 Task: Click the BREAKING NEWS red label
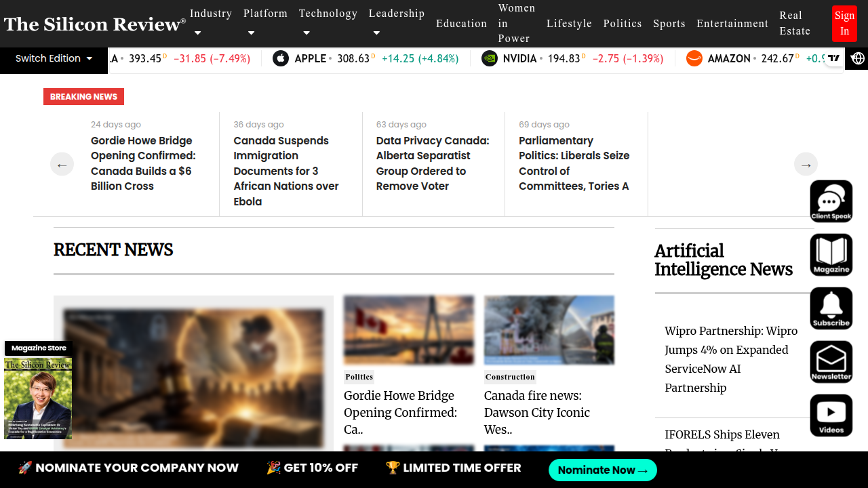pos(83,96)
